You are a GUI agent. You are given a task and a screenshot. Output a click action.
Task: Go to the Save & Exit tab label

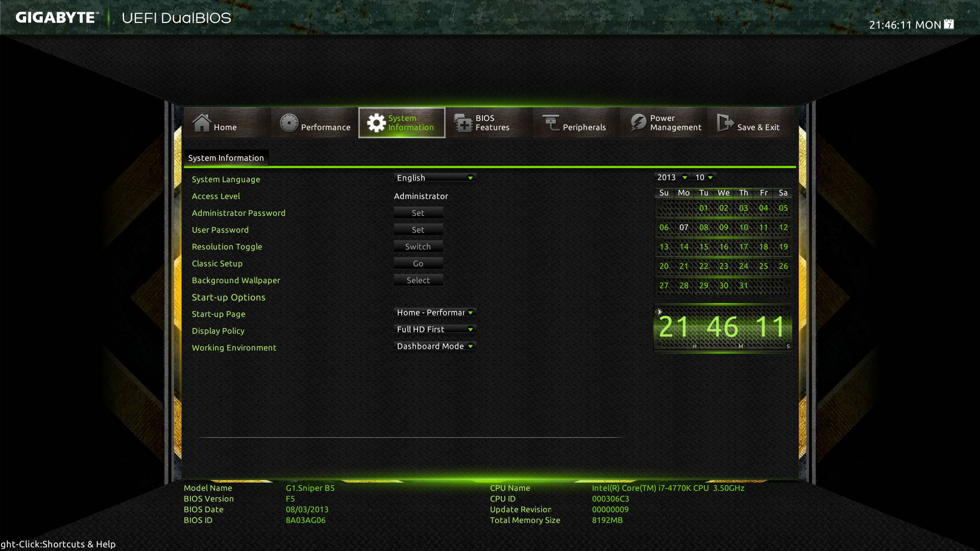pos(758,127)
